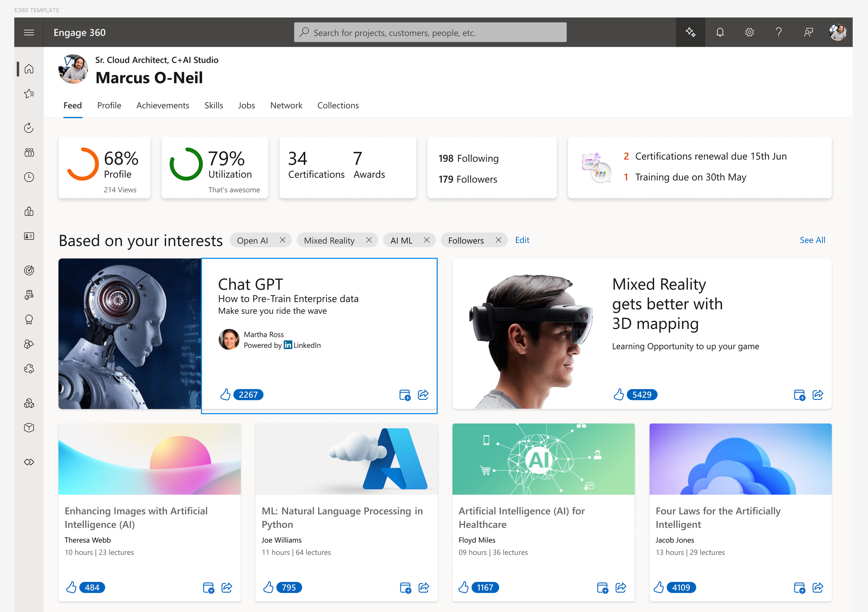Open notifications bell

coord(720,33)
